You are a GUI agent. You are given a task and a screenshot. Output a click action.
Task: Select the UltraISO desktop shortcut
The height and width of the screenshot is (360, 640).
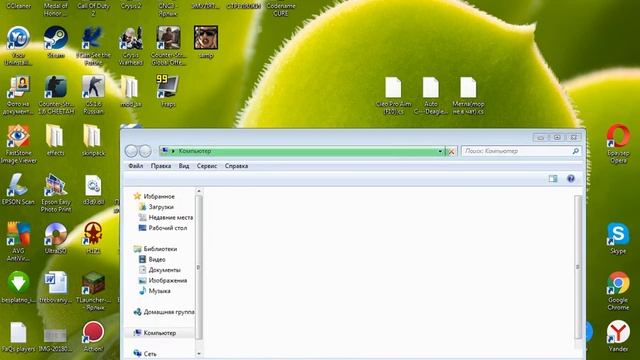coord(56,238)
